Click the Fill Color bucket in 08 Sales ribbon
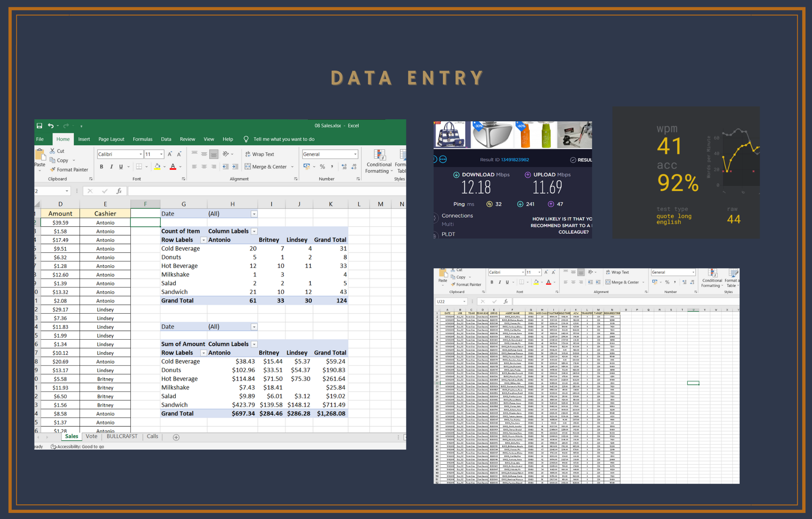Image resolution: width=812 pixels, height=519 pixels. point(157,167)
